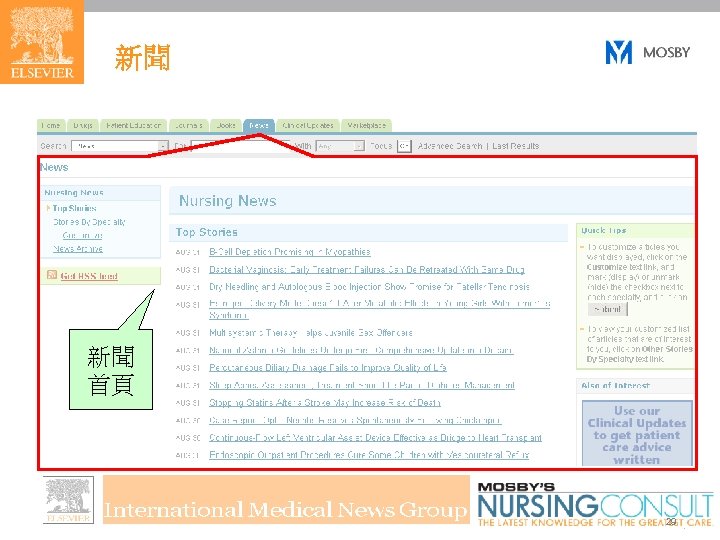Screen dimensions: 720x540
Task: Click the Elsevier logo in the top corner
Action: click(x=42, y=42)
